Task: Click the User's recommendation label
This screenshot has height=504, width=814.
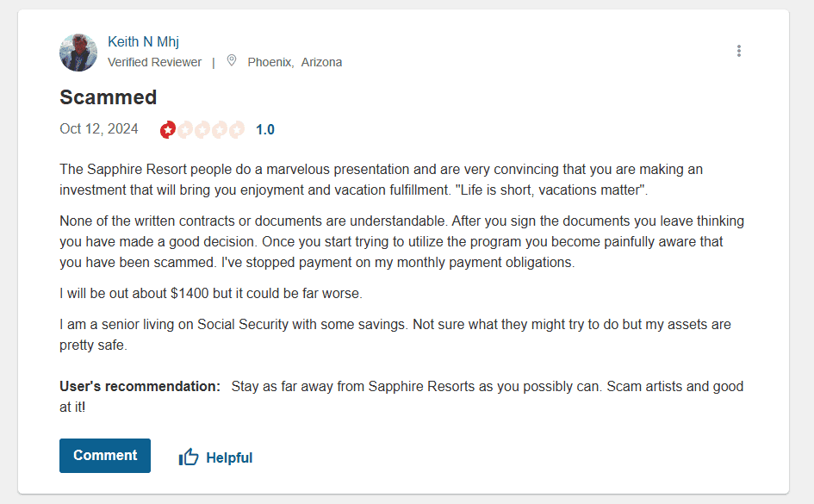Action: click(140, 387)
